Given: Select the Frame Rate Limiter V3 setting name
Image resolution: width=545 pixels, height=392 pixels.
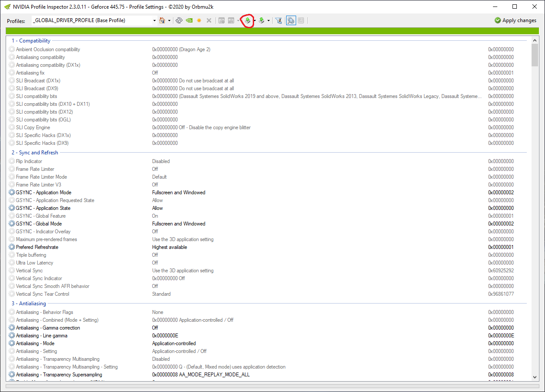Looking at the screenshot, I should tap(39, 185).
